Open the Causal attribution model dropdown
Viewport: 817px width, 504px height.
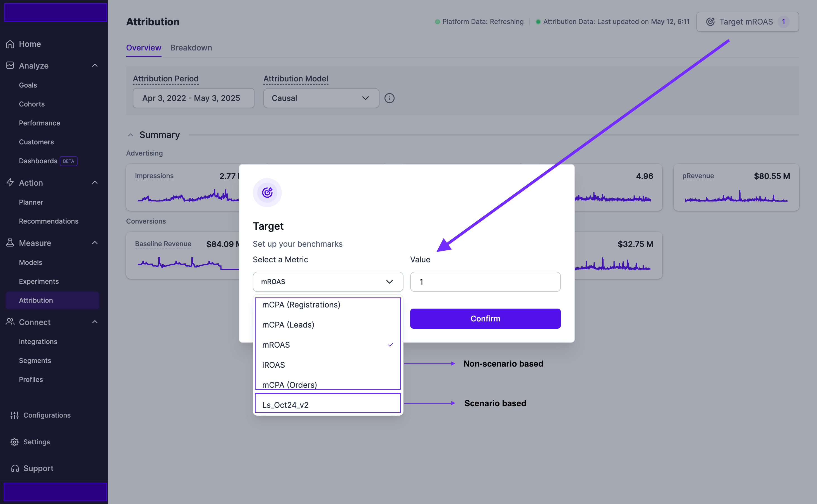321,98
